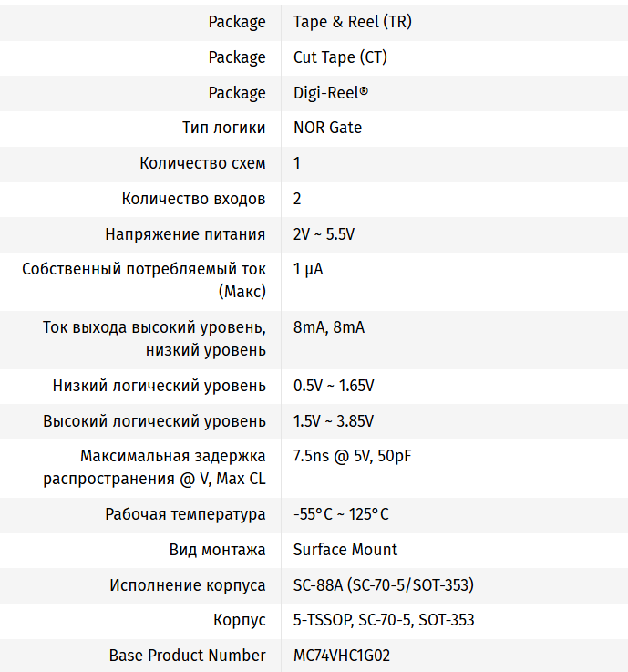
Task: Click the "Surface Mount" mounting value
Action: click(x=345, y=550)
